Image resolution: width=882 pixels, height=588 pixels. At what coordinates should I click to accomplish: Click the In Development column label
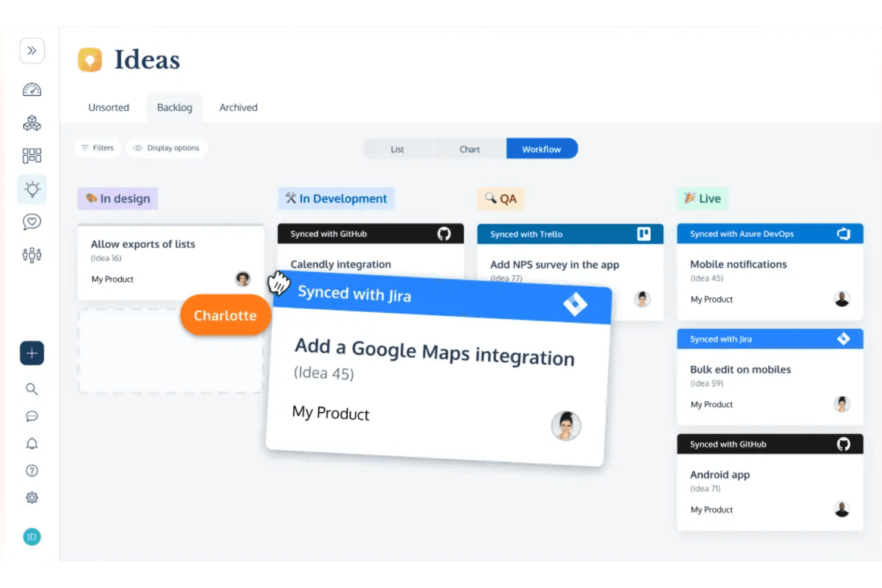336,199
